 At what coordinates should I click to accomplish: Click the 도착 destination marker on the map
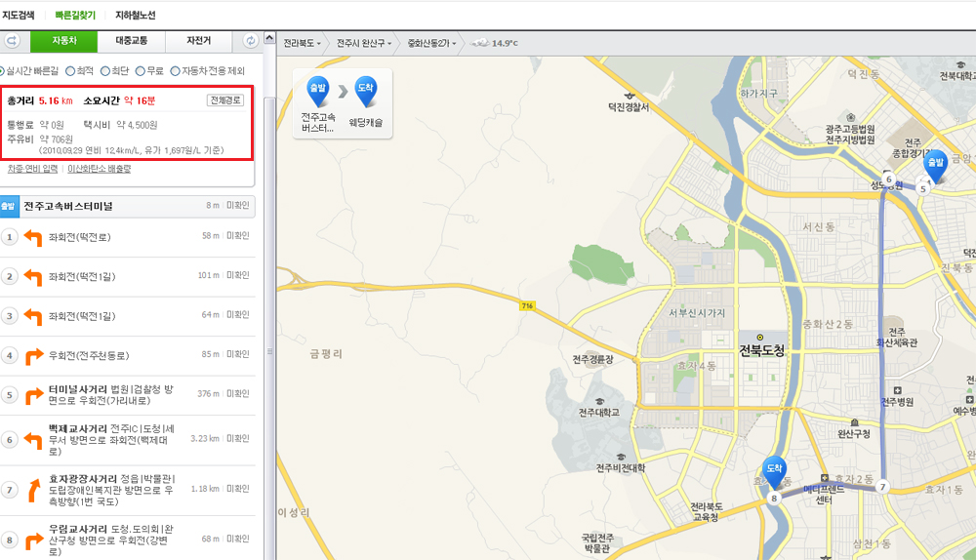point(774,471)
